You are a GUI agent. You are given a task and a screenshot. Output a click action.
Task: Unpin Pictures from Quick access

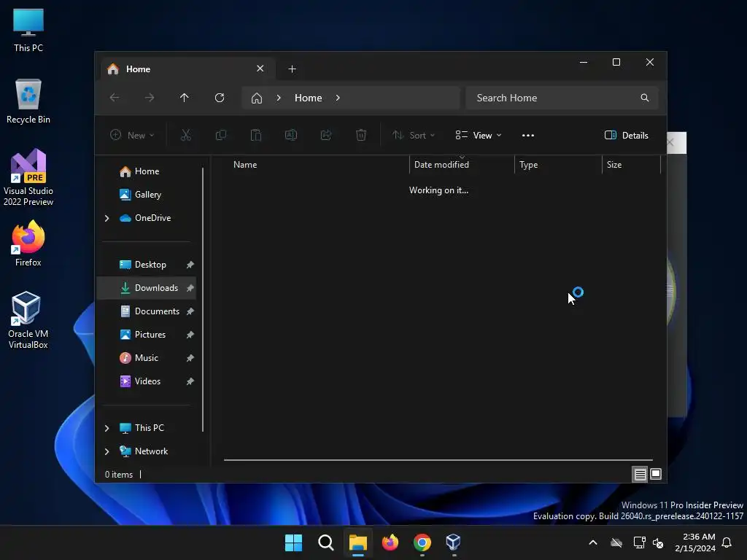point(190,335)
